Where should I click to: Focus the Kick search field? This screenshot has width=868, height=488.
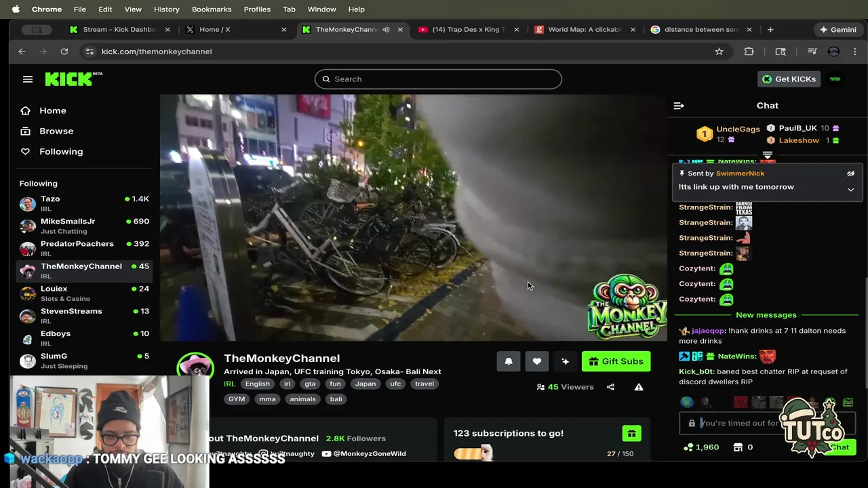pos(438,79)
